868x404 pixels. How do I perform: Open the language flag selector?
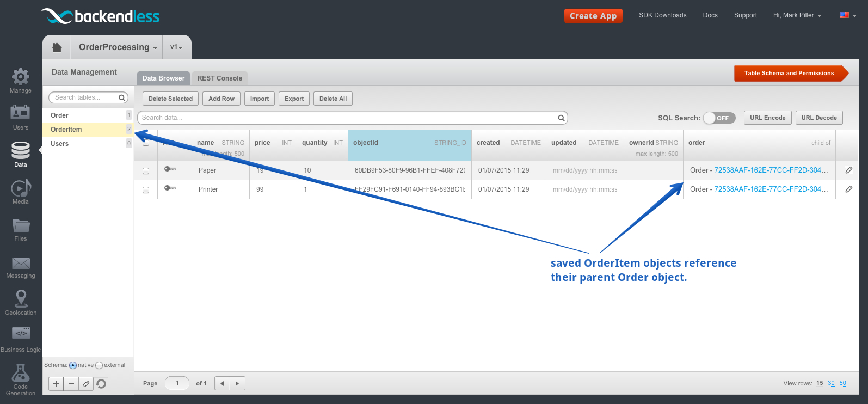(848, 15)
